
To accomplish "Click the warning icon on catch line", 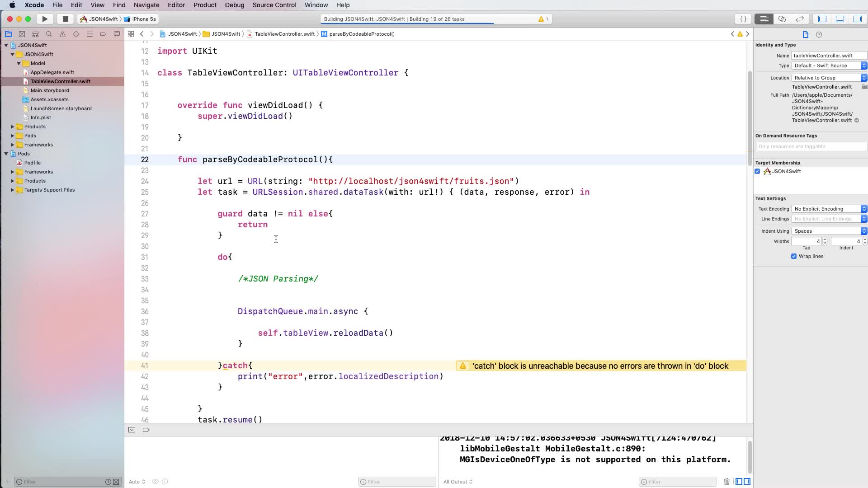I will [x=463, y=366].
